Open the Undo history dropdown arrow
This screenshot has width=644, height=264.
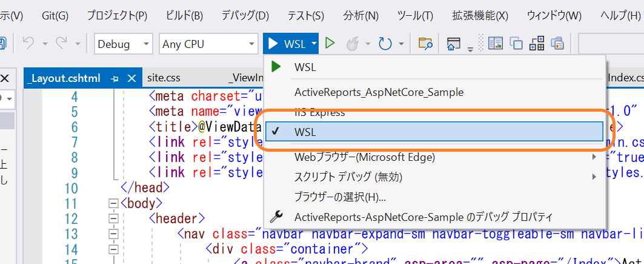[x=45, y=44]
